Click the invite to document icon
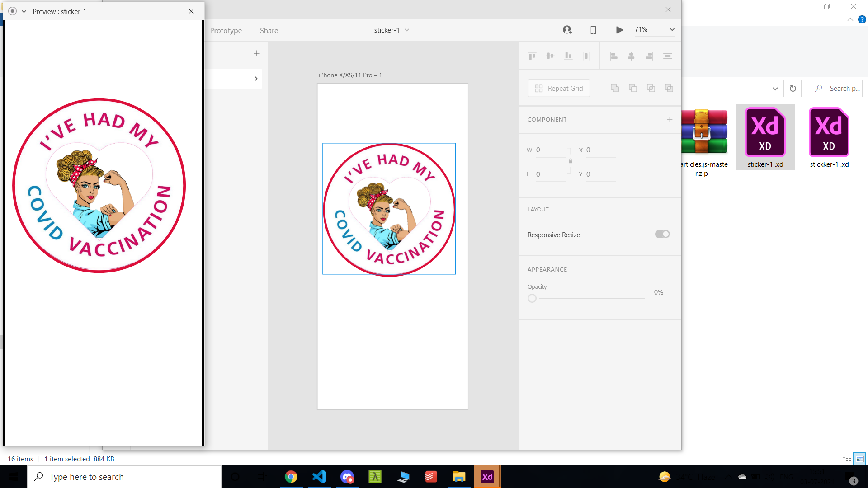 tap(567, 30)
